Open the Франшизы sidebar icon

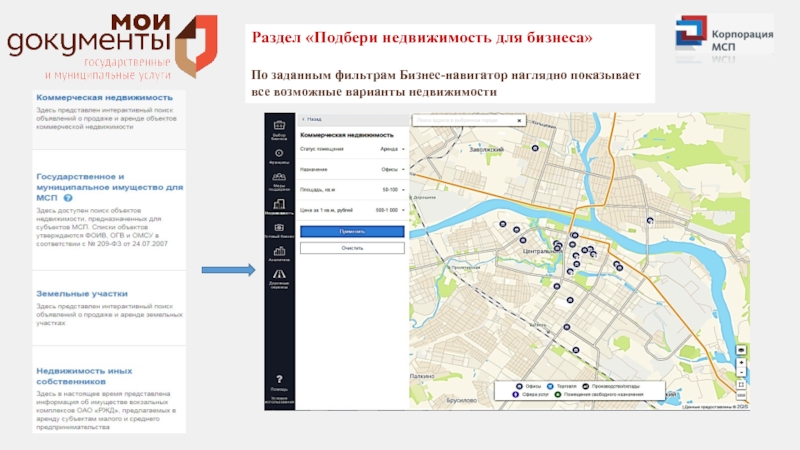tap(279, 153)
